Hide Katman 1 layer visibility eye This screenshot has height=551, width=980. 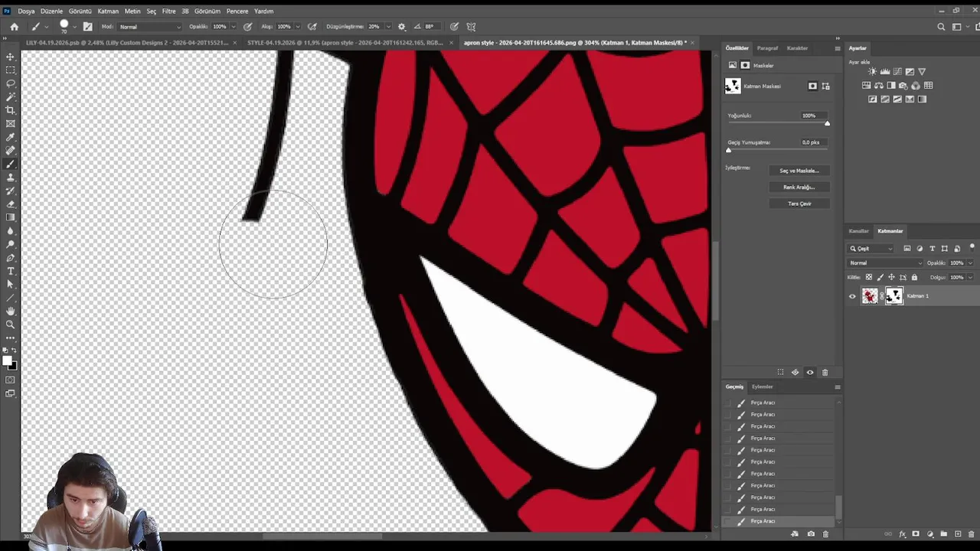click(x=852, y=296)
